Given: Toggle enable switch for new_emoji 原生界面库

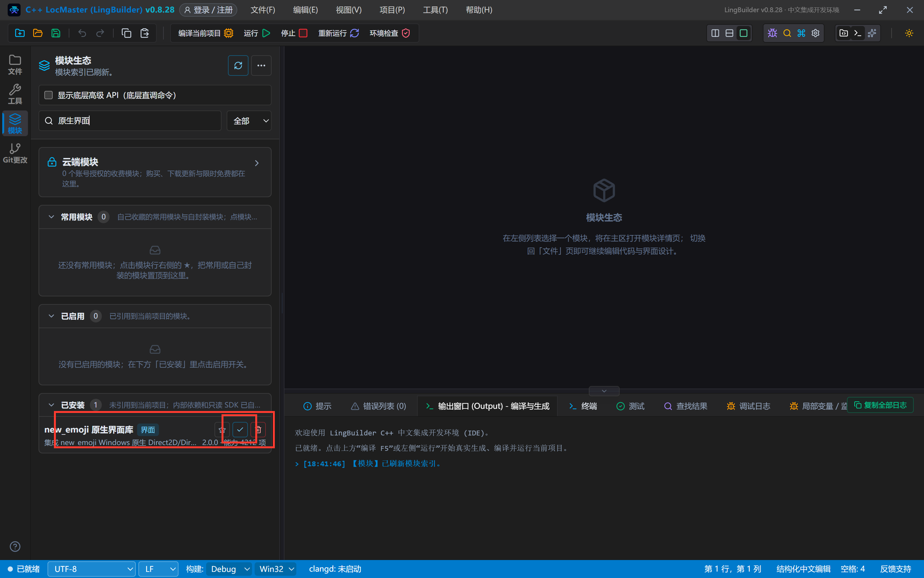Looking at the screenshot, I should 240,430.
